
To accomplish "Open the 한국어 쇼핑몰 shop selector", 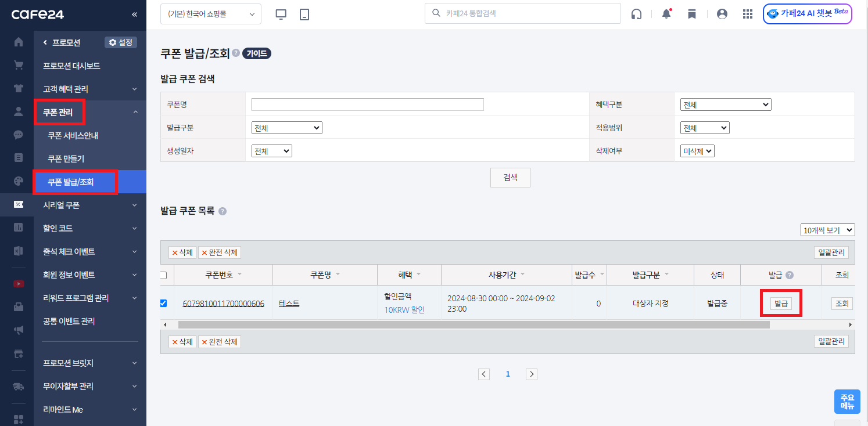I will click(x=211, y=14).
